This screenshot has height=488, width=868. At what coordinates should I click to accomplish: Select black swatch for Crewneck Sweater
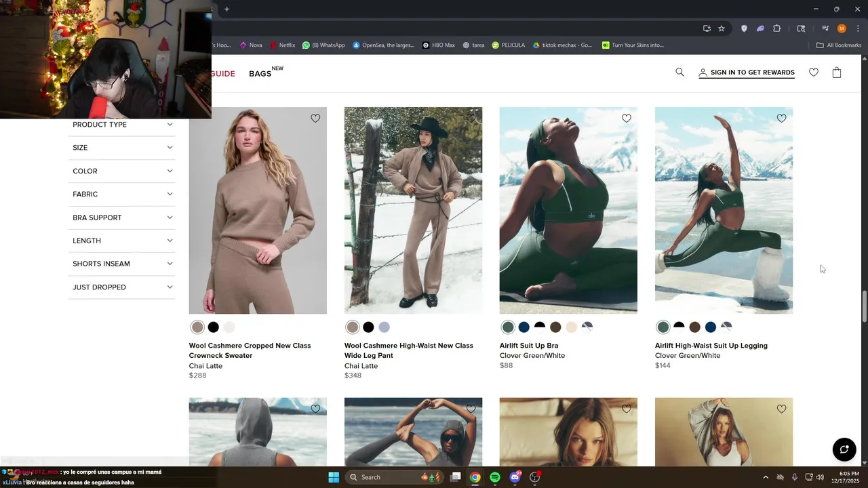214,327
